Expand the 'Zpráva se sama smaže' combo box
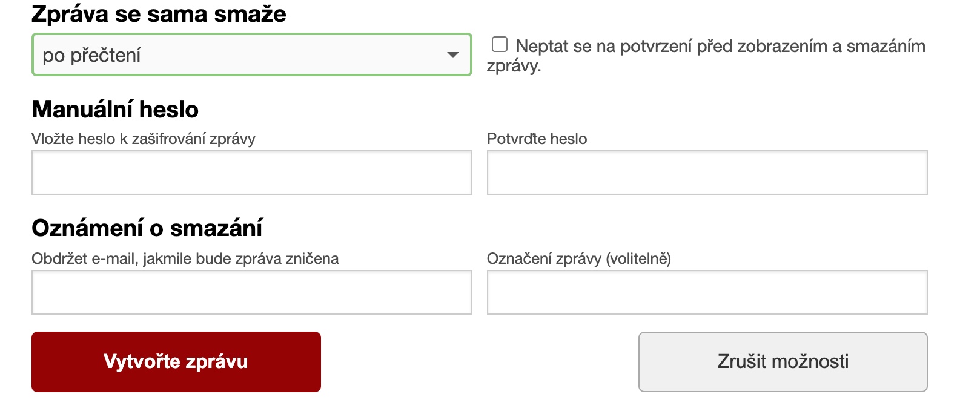Screen dimensions: 980x420 click(251, 55)
